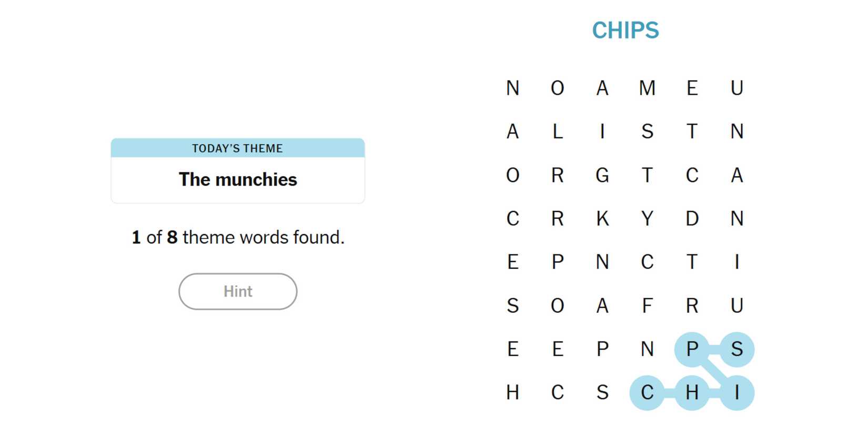The height and width of the screenshot is (434, 868).
Task: Select the unhighlighted S in bottom row
Action: tap(602, 393)
